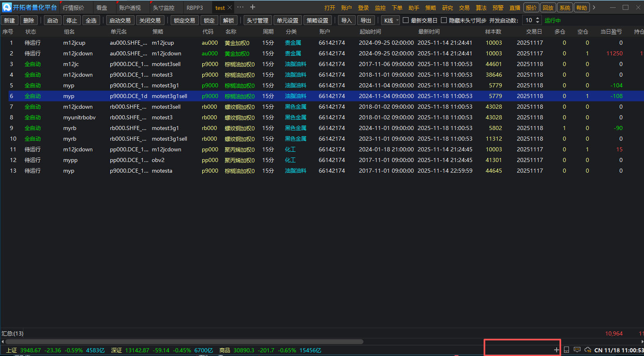Add a new tab with plus icon

tap(253, 7)
